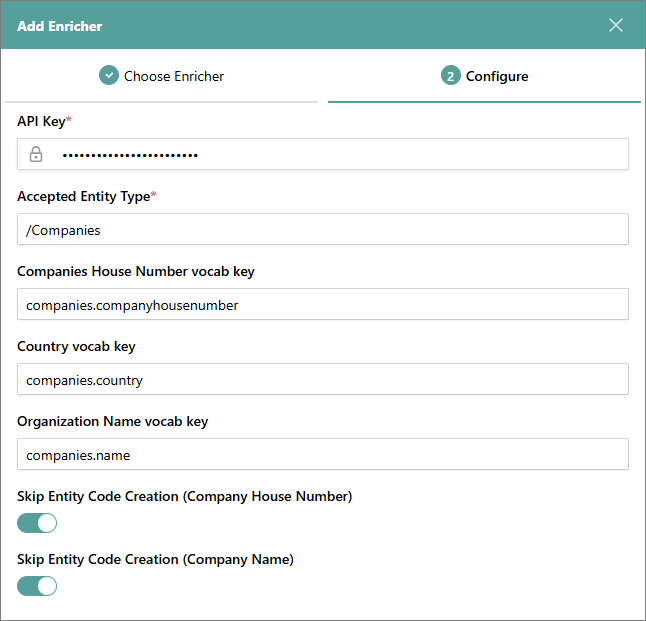Click the checkmark icon beside Choose Enricher
Screen dimensions: 646x621
click(109, 76)
